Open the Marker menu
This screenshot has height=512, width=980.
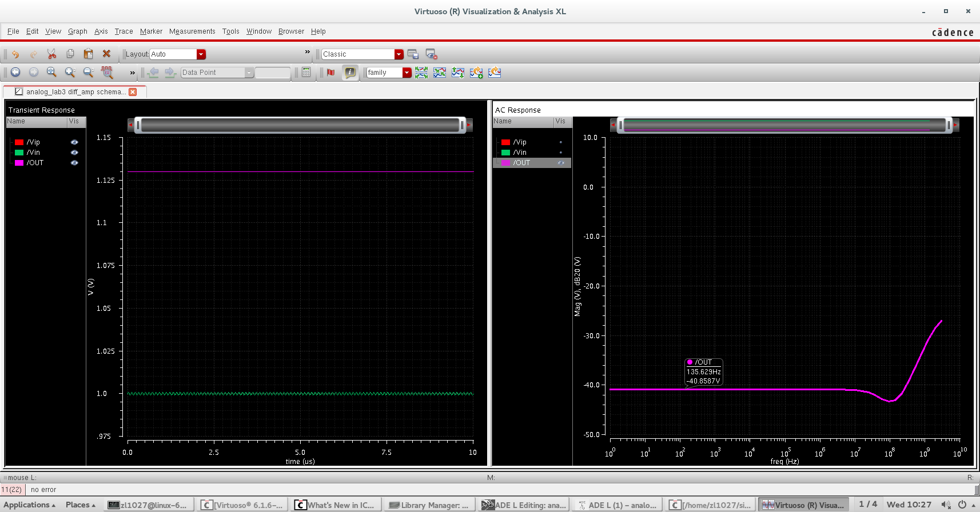click(151, 31)
